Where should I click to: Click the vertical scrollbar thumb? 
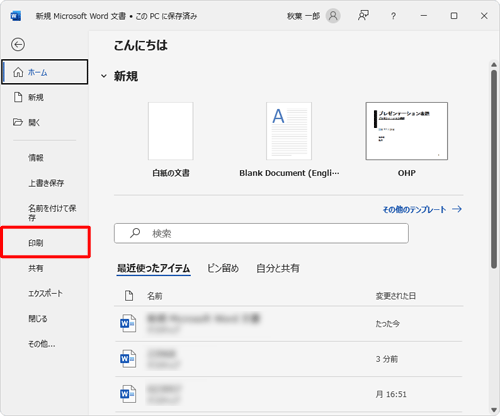494,169
